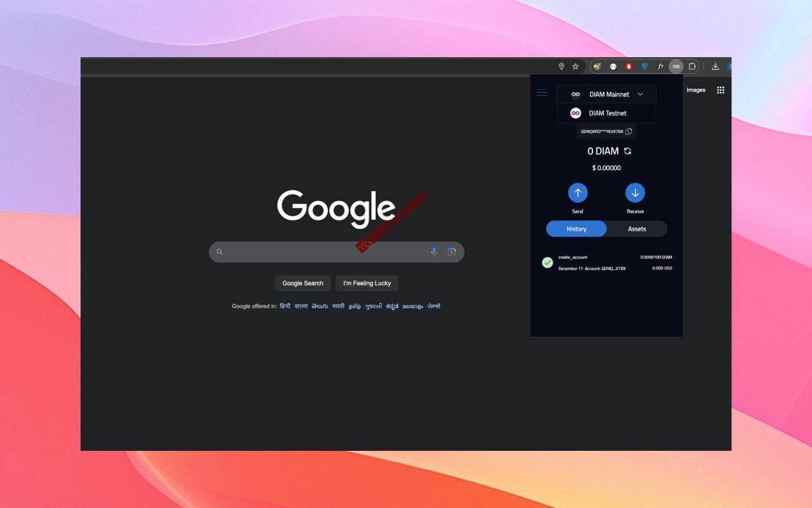Click the Receive arrow button
Viewport: 812px width, 508px height.
pos(635,193)
